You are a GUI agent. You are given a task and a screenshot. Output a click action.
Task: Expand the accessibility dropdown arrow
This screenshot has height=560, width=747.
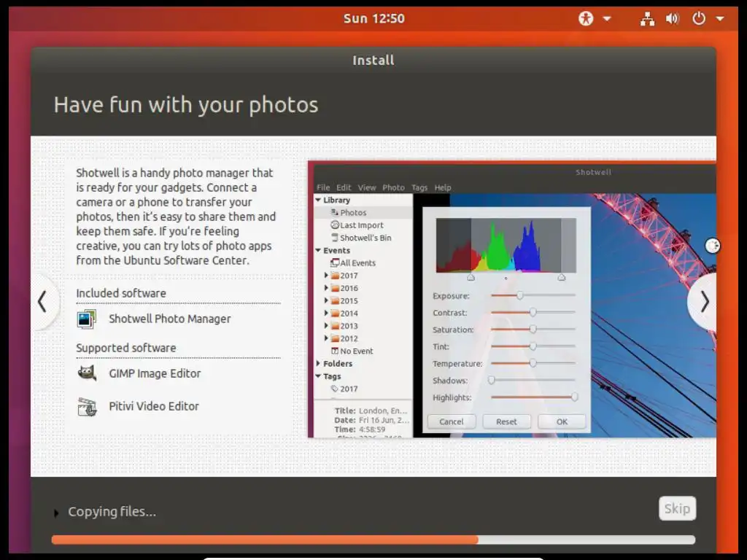coord(607,19)
